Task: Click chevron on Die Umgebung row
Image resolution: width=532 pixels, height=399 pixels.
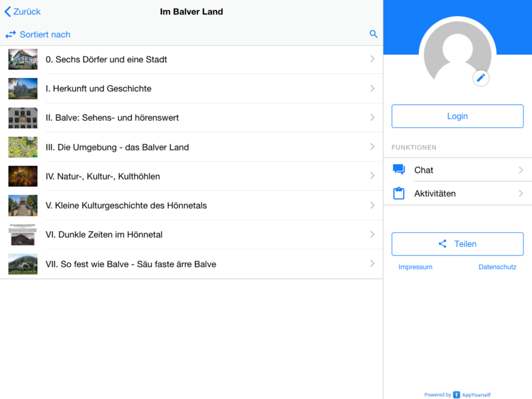Action: tap(372, 147)
